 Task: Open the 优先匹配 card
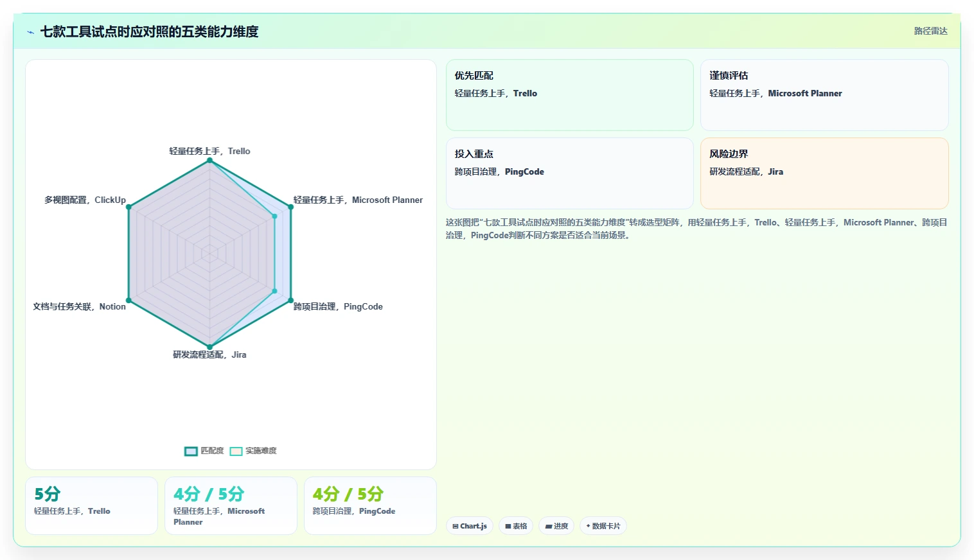tap(569, 95)
